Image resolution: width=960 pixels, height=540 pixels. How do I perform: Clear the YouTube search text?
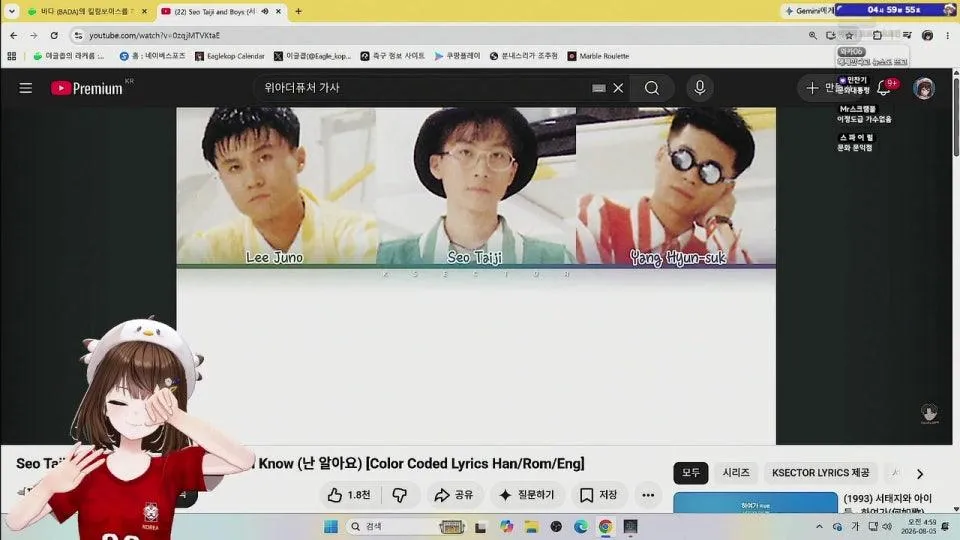(618, 88)
